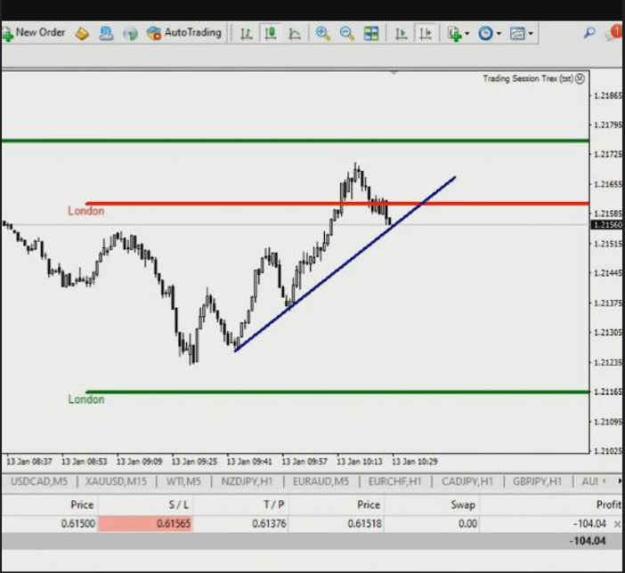Image resolution: width=625 pixels, height=573 pixels.
Task: Sort by the T/P column header
Action: pos(274,505)
